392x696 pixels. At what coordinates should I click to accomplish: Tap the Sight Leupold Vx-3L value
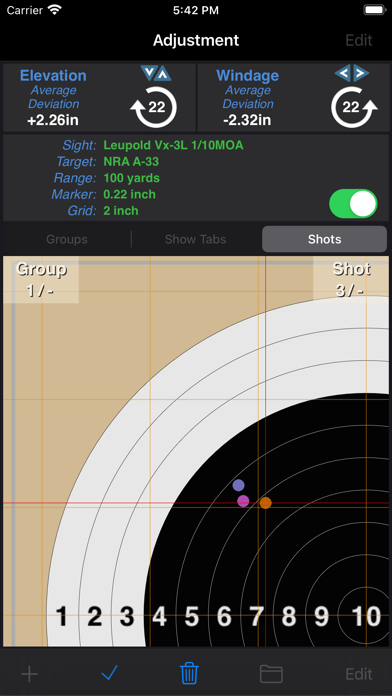coord(173,145)
